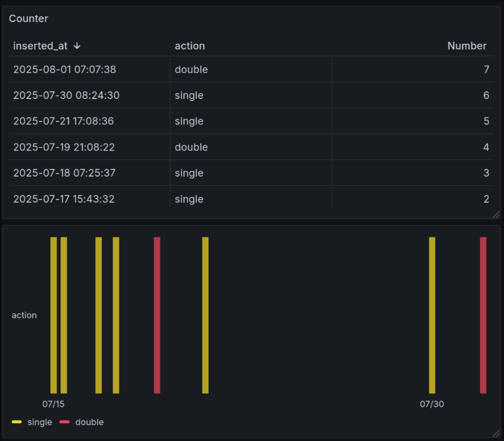
Task: Open the Counter panel title menu
Action: pos(28,18)
